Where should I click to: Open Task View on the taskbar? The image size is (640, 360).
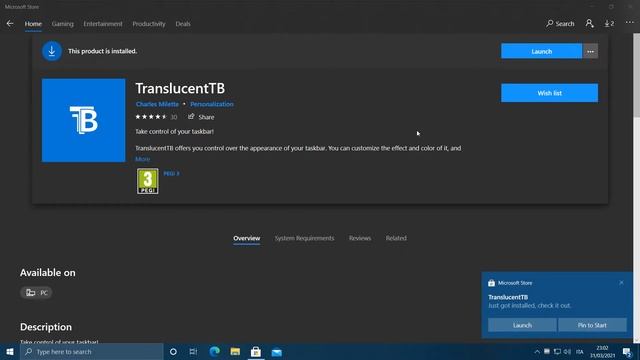193,351
